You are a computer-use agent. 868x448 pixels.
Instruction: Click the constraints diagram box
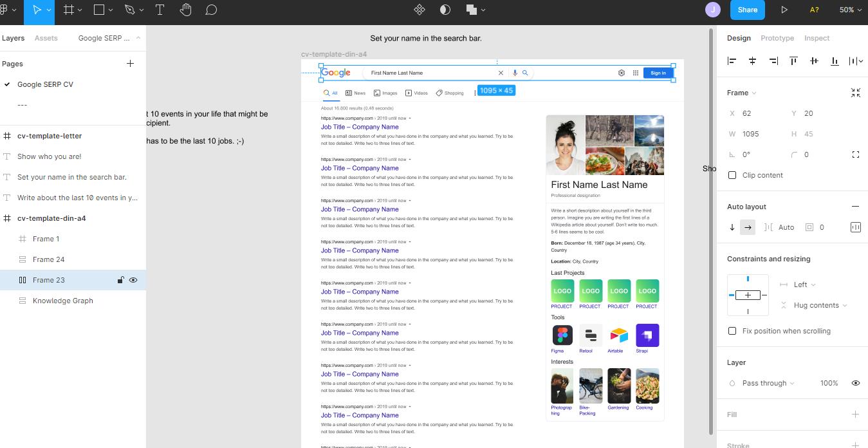tap(748, 295)
